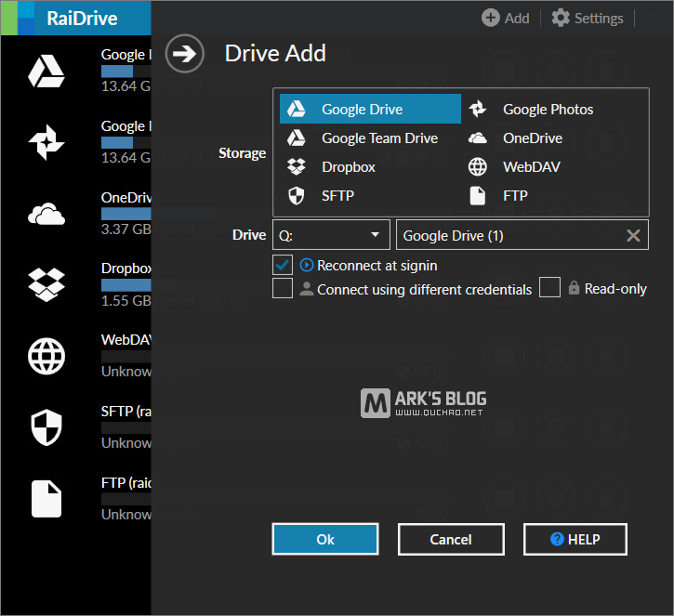Screen dimensions: 674x616
Task: Click the first Google drive usage bar, top sidebar entry
Action: pos(126,71)
